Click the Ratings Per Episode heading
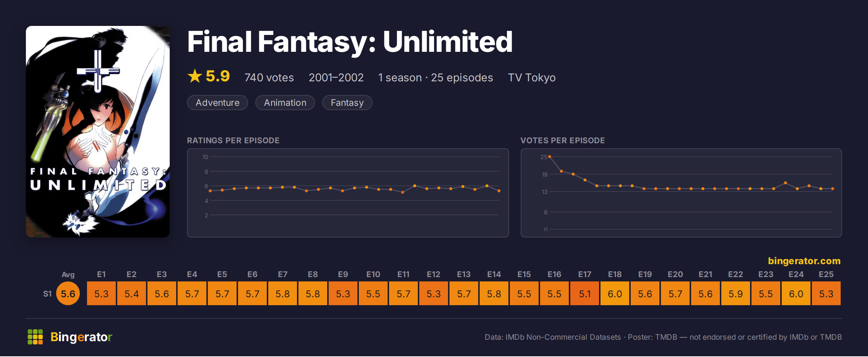 [x=233, y=140]
